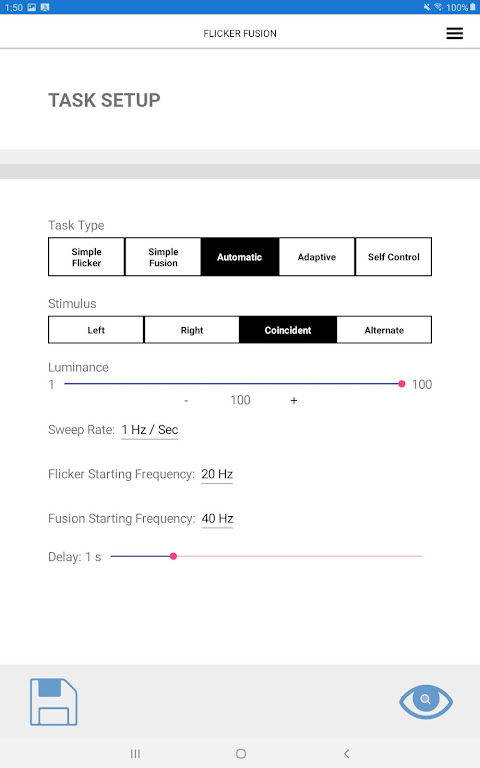Select Simple Fusion task type
This screenshot has height=768, width=480.
pyautogui.click(x=163, y=257)
